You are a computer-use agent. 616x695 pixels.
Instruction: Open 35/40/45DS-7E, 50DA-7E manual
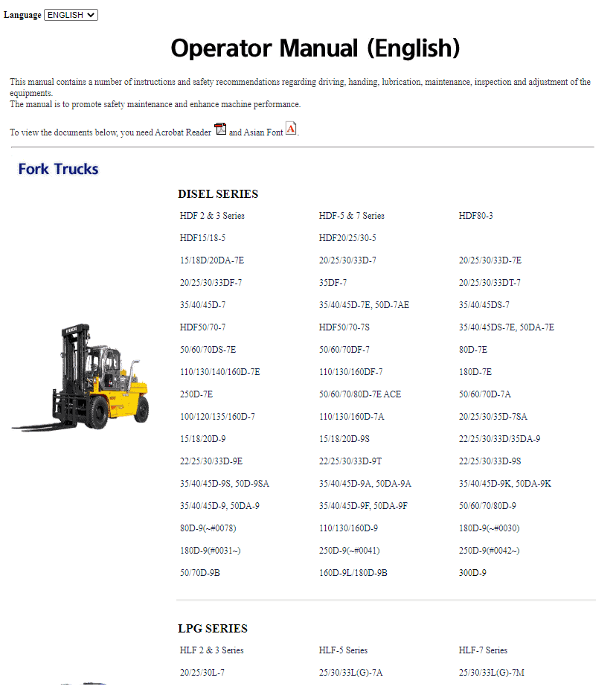tap(507, 327)
